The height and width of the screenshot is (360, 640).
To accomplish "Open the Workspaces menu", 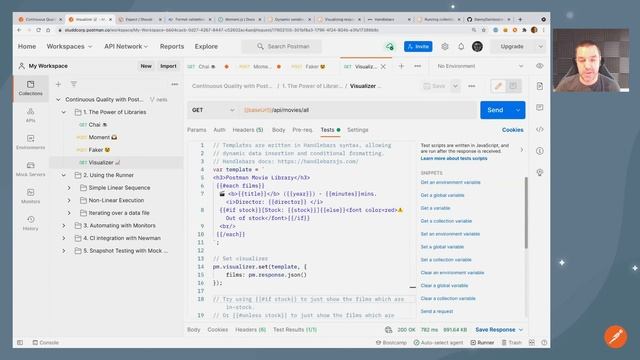I will pyautogui.click(x=69, y=47).
